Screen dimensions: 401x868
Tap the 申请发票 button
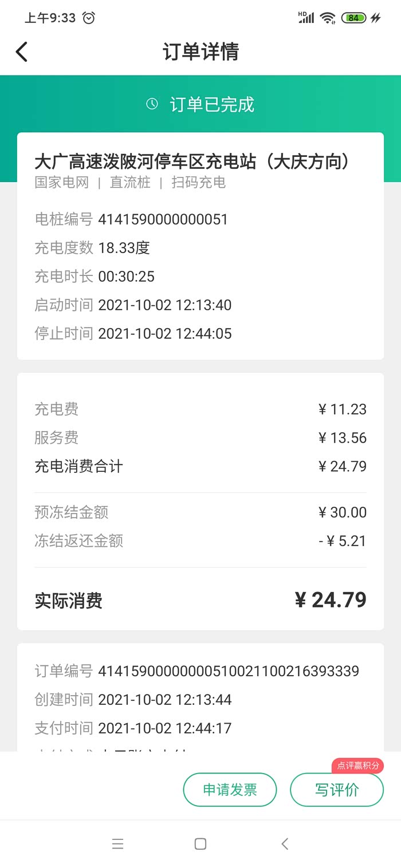pyautogui.click(x=230, y=790)
